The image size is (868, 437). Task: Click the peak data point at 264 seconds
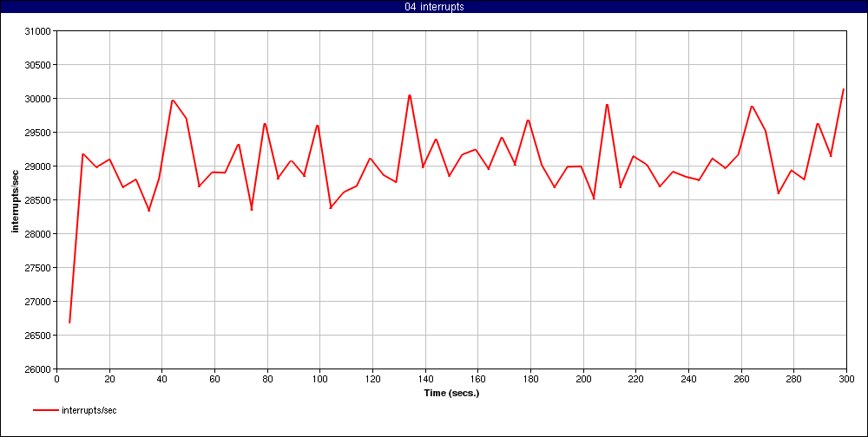752,106
